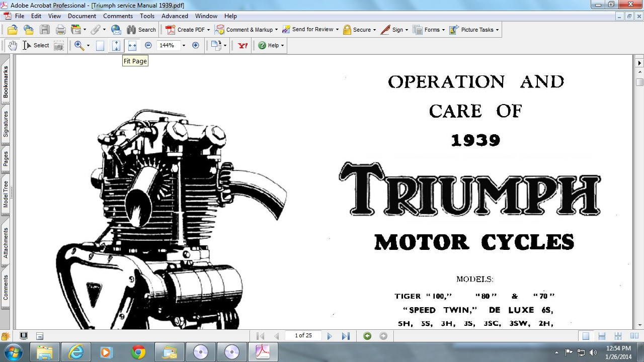Image resolution: width=644 pixels, height=362 pixels.
Task: Expand the Organizer dropdown arrow
Action: (x=85, y=30)
